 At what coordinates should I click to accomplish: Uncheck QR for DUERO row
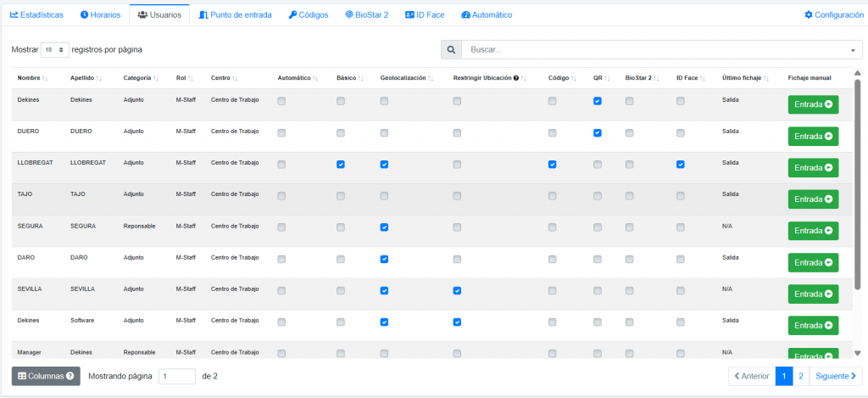pos(598,133)
